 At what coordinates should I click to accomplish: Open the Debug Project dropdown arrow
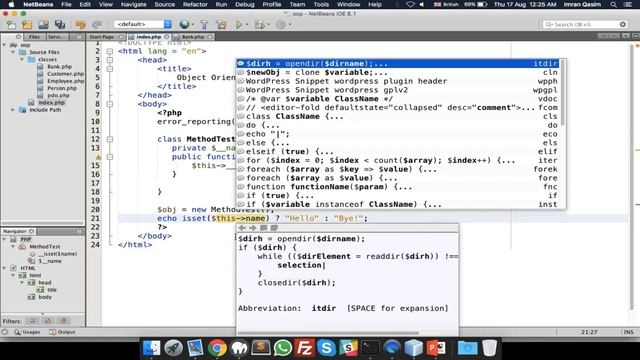pos(268,25)
